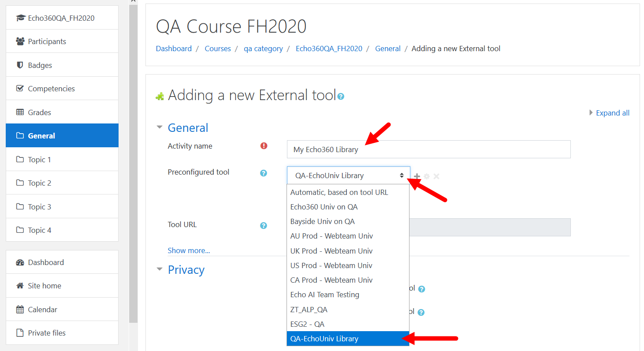Open help icon for second Privacy option
This screenshot has height=351, width=644.
(x=421, y=312)
